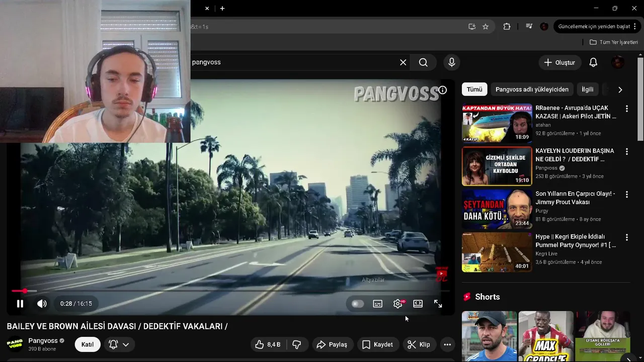This screenshot has width=644, height=362.
Task: Mute the video volume
Action: (42, 304)
